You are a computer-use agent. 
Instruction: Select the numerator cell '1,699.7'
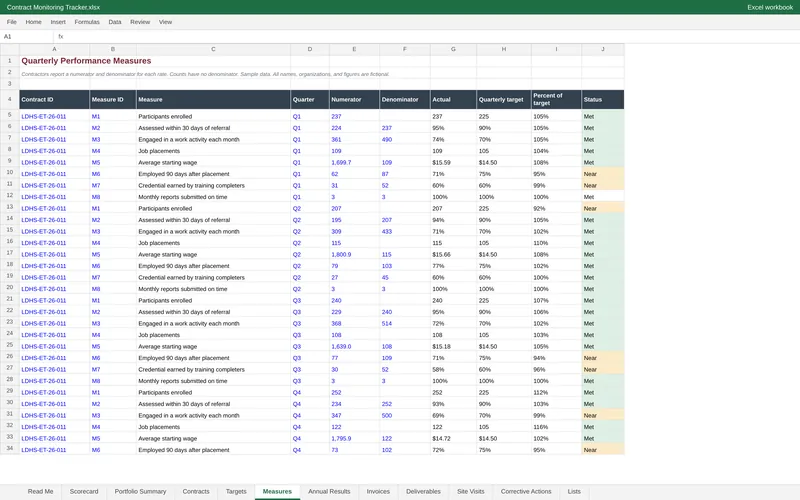(x=354, y=162)
